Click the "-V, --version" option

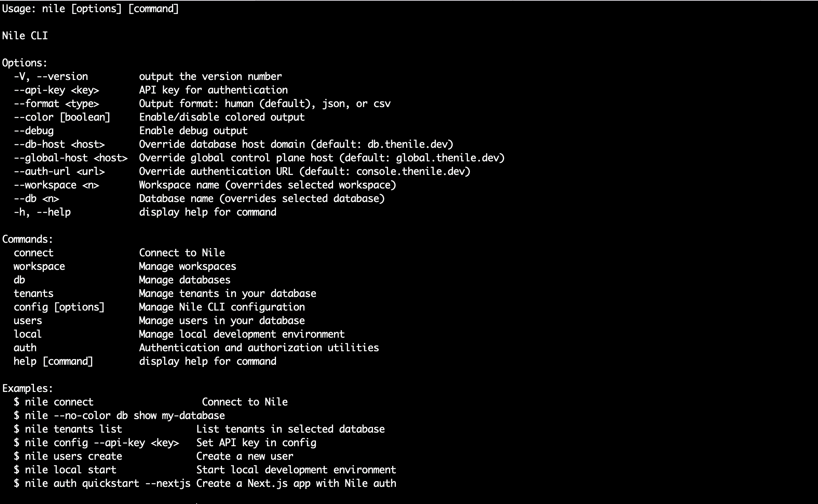point(51,76)
